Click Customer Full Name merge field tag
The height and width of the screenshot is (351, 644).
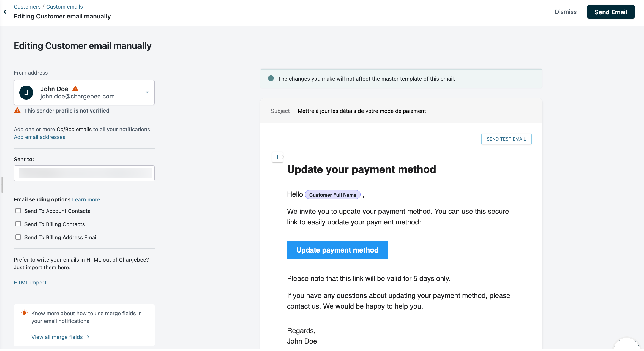click(332, 195)
